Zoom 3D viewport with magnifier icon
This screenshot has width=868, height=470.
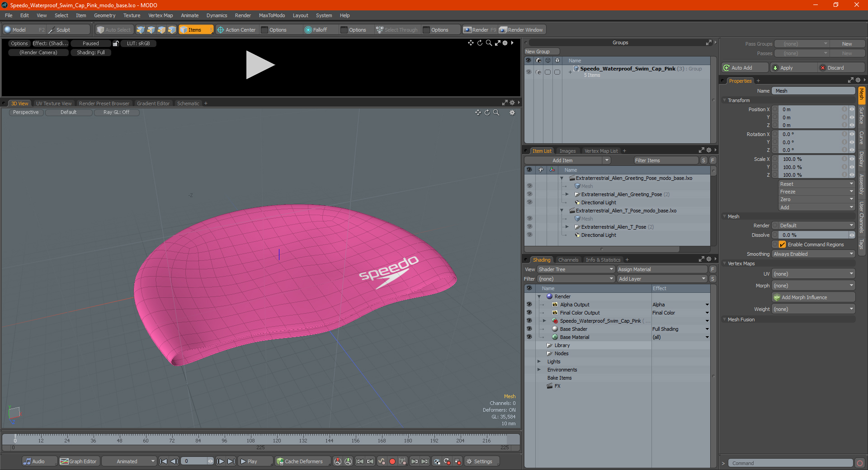point(496,113)
